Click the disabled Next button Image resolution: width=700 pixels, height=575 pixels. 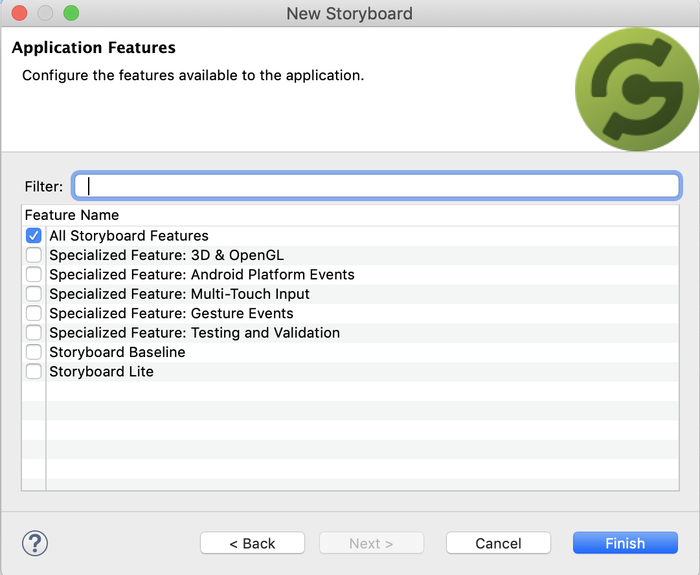coord(371,543)
